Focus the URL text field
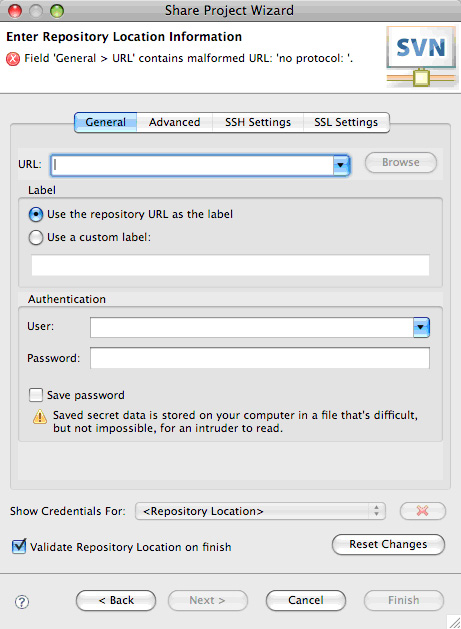The width and height of the screenshot is (461, 629). coord(193,165)
